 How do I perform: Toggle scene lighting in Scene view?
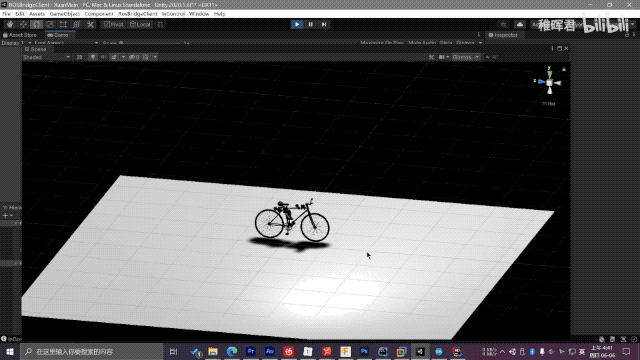pyautogui.click(x=93, y=57)
